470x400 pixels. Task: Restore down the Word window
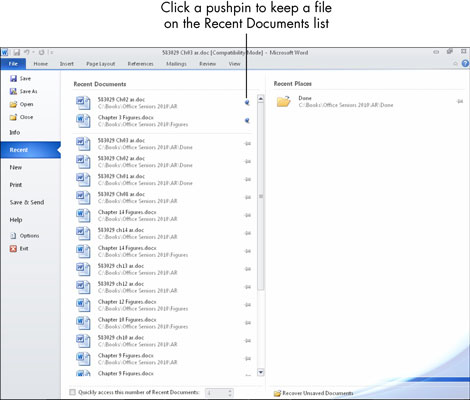pos(450,52)
